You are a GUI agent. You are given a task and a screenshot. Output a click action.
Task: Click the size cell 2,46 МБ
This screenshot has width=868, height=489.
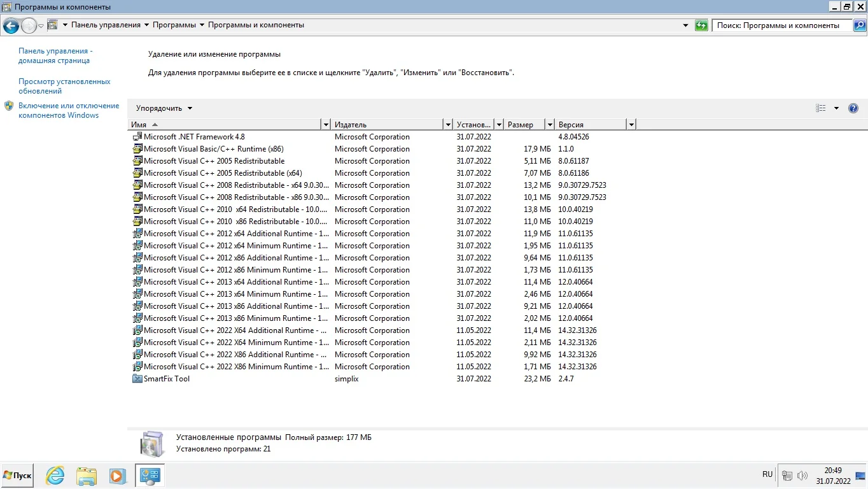click(x=536, y=294)
